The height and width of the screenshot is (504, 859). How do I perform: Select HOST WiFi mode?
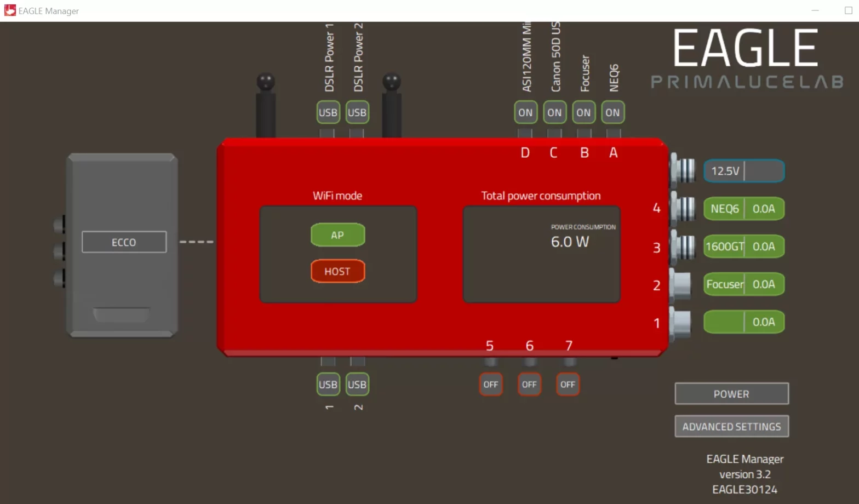337,271
